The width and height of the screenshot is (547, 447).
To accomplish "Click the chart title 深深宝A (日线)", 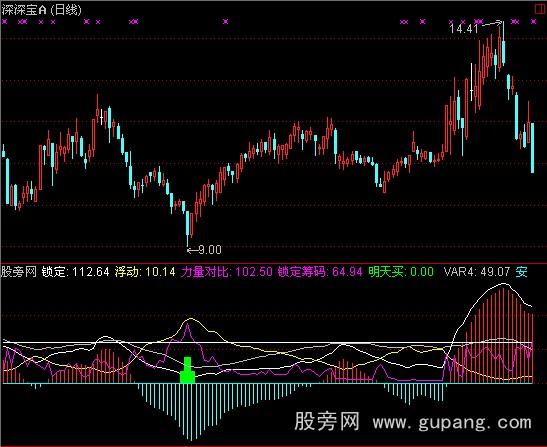I will click(x=42, y=10).
